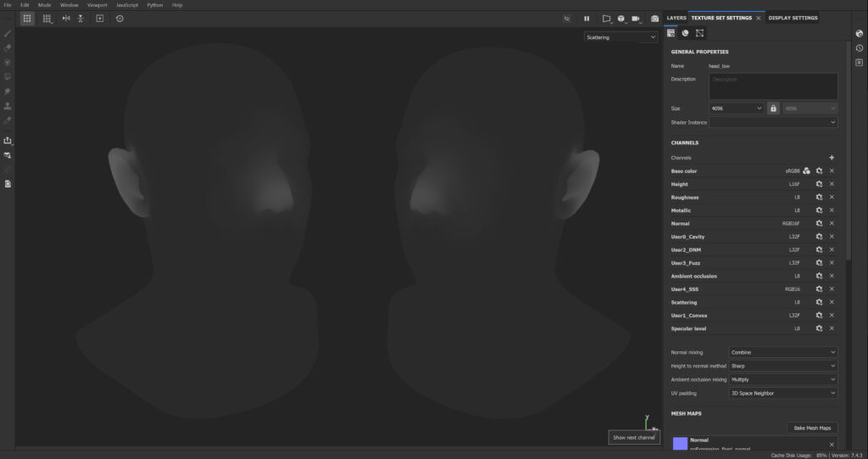Open the 3D cube display mode icon
Image resolution: width=868 pixels, height=459 pixels.
pos(621,19)
